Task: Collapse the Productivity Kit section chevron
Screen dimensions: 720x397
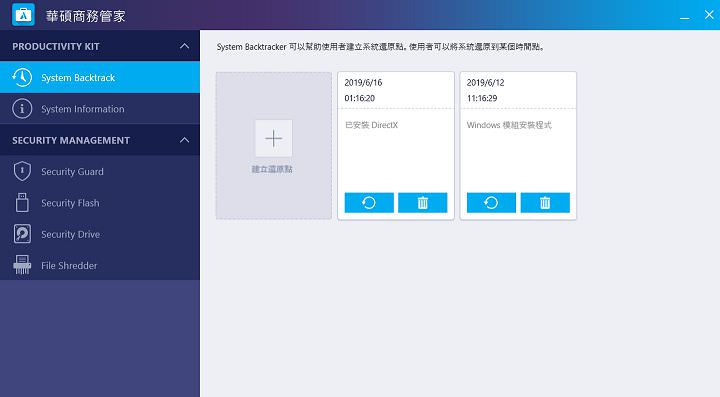Action: (184, 46)
